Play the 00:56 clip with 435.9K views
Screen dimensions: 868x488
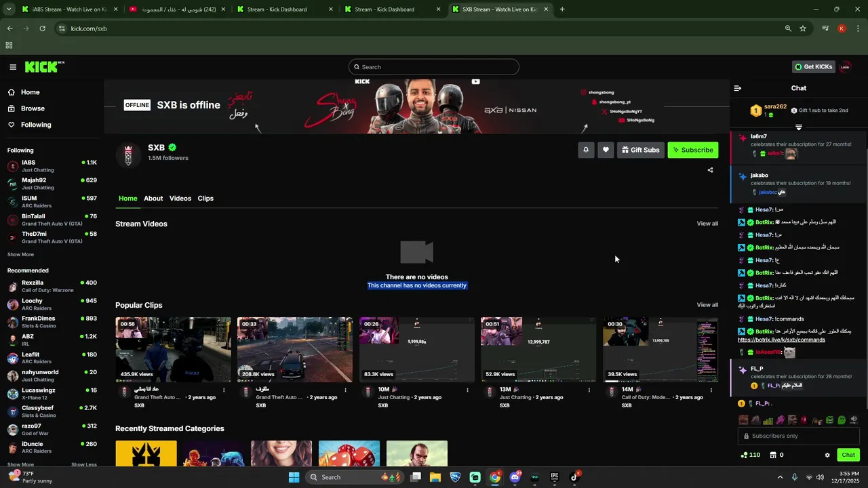[x=173, y=350]
